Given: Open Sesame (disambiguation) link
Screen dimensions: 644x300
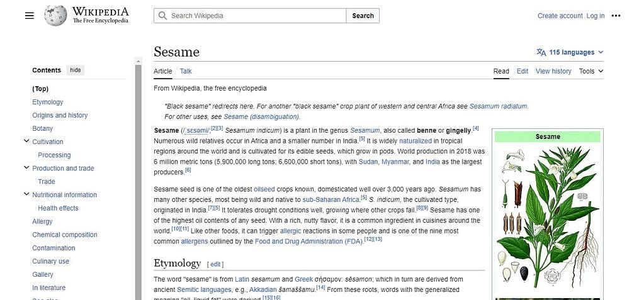Looking at the screenshot, I should click(x=261, y=116).
